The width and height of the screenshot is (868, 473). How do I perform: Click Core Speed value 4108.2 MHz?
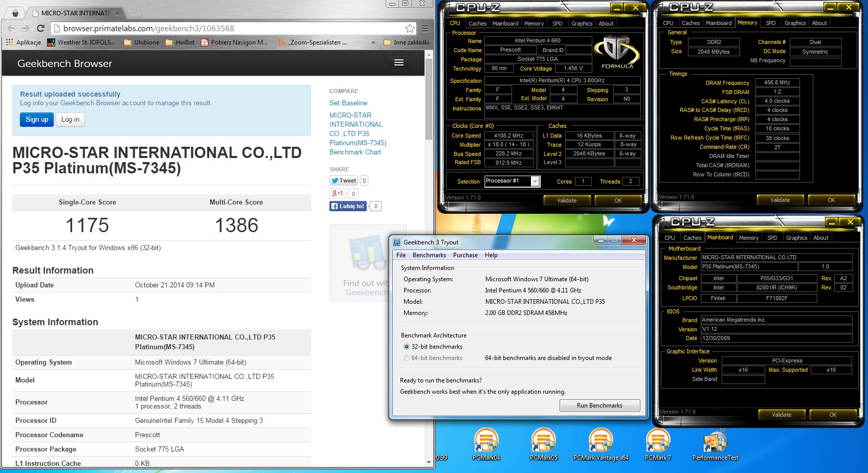508,136
